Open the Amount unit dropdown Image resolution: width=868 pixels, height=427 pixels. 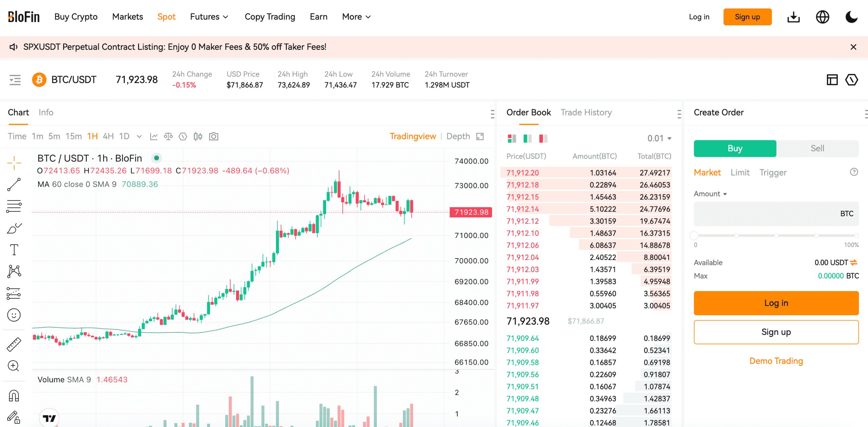710,194
